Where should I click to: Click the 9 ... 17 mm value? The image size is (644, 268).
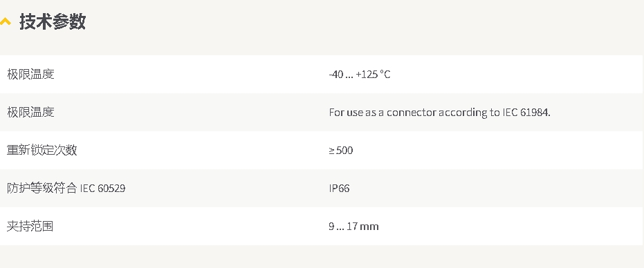tap(353, 227)
